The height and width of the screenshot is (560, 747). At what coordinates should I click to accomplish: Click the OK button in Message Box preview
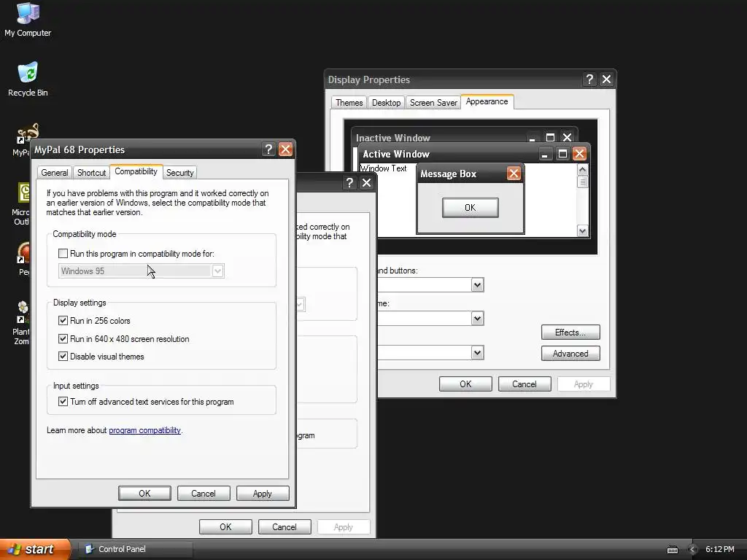pyautogui.click(x=471, y=208)
